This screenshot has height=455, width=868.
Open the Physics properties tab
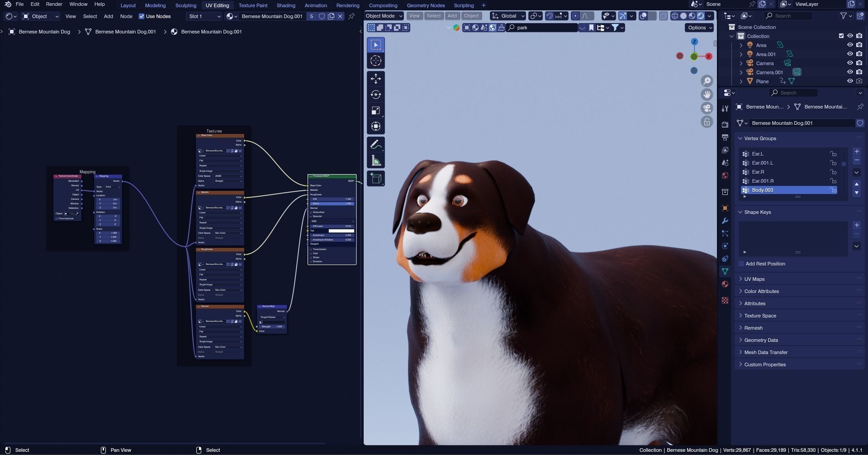pyautogui.click(x=725, y=246)
